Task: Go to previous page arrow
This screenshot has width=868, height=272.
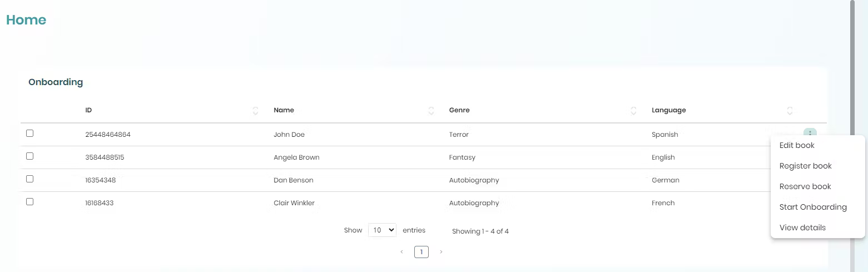Action: point(401,252)
